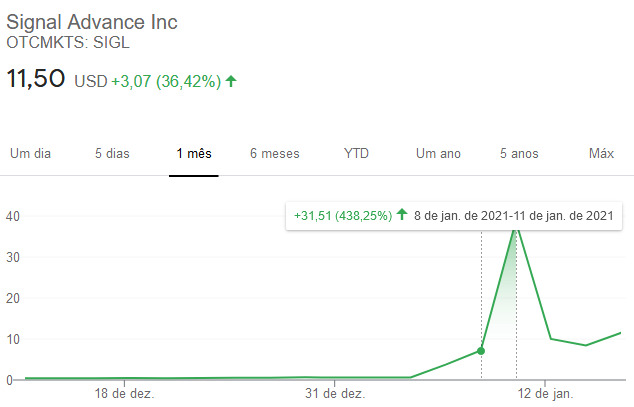This screenshot has width=634, height=407.
Task: Open the Máx range tab
Action: point(601,154)
